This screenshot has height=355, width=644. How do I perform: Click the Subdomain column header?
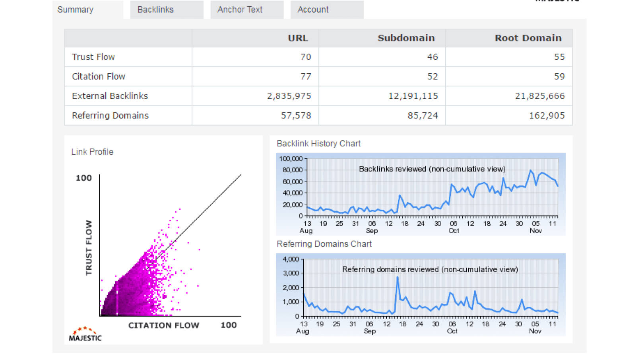tap(406, 38)
